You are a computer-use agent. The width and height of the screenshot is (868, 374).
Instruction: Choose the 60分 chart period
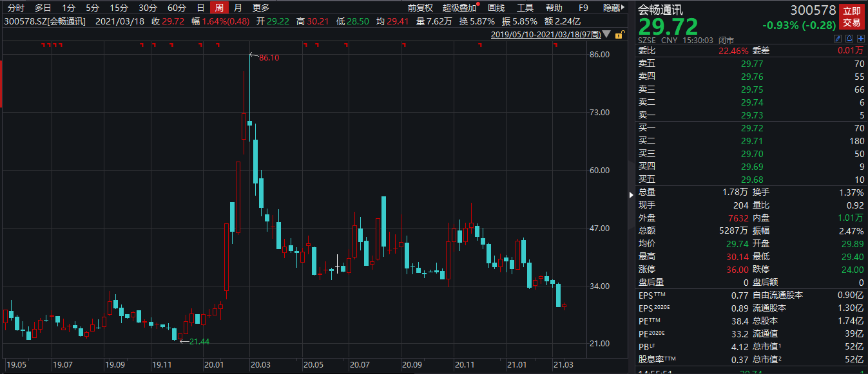click(x=177, y=8)
